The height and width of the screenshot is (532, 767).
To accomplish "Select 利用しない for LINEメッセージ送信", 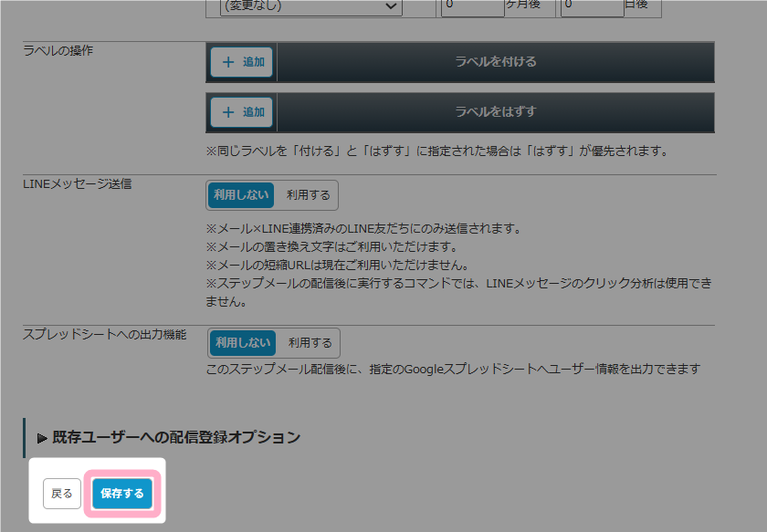I will (x=241, y=194).
